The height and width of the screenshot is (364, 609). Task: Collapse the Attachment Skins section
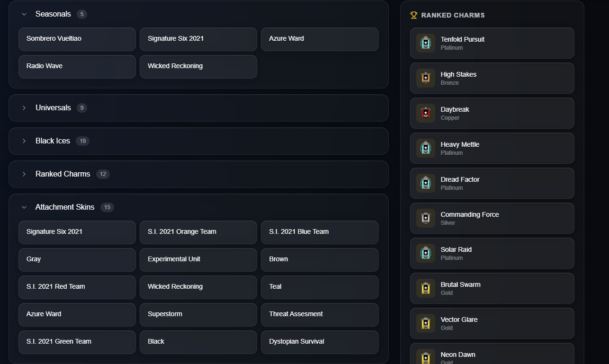click(x=24, y=207)
